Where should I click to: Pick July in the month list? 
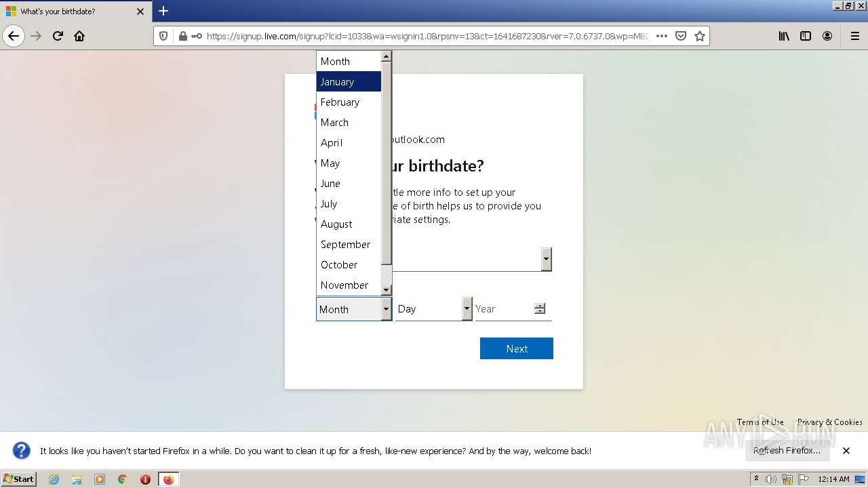(349, 203)
